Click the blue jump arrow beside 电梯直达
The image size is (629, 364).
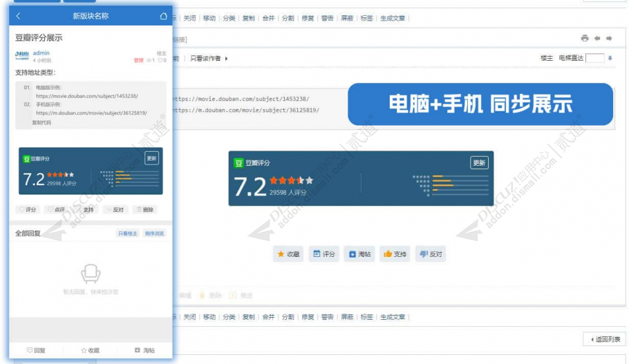point(610,58)
